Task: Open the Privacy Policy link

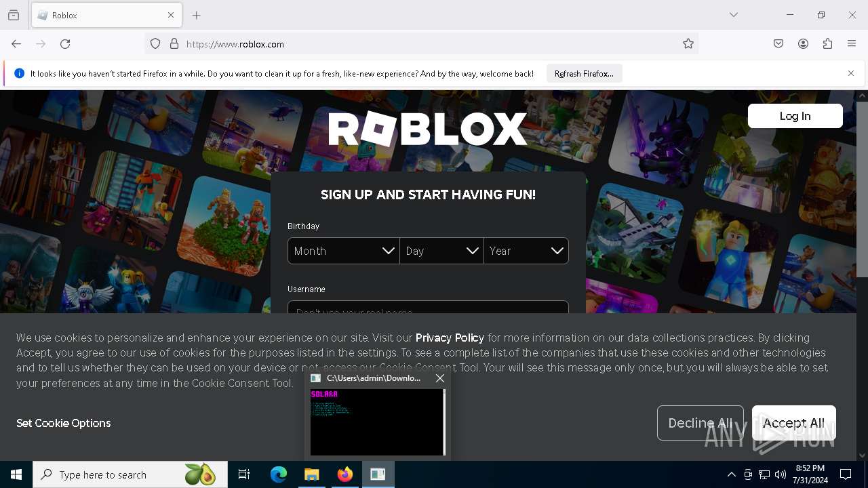Action: coord(450,338)
